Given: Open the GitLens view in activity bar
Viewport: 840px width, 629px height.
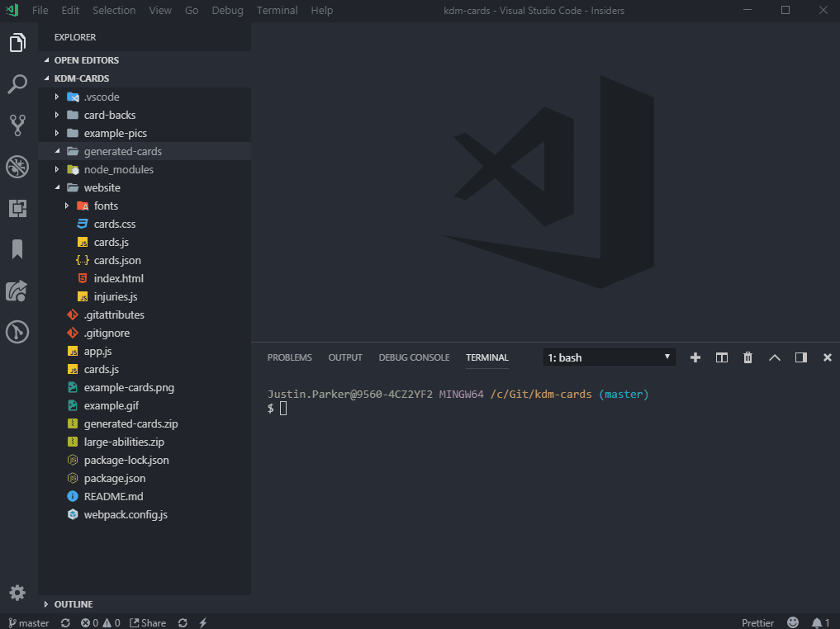Looking at the screenshot, I should (17, 332).
